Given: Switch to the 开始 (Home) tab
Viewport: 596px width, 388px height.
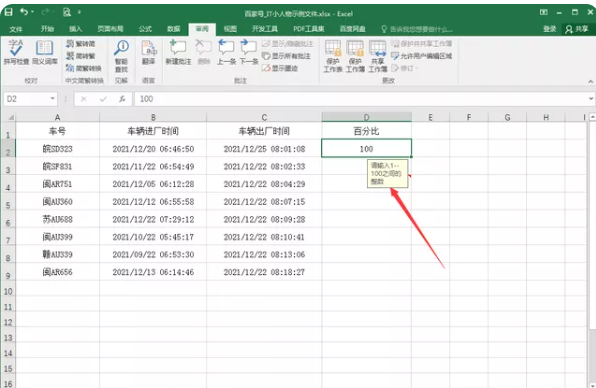Looking at the screenshot, I should [x=48, y=29].
